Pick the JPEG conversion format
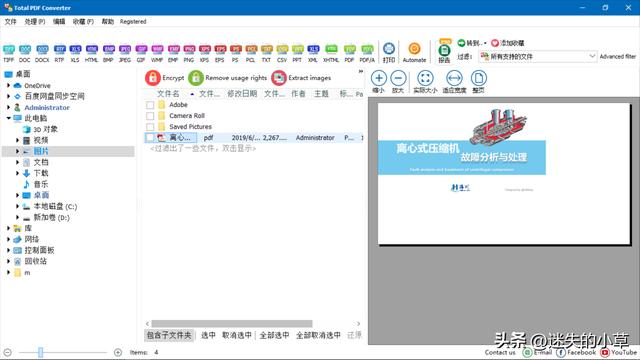640x360 pixels. click(x=124, y=53)
